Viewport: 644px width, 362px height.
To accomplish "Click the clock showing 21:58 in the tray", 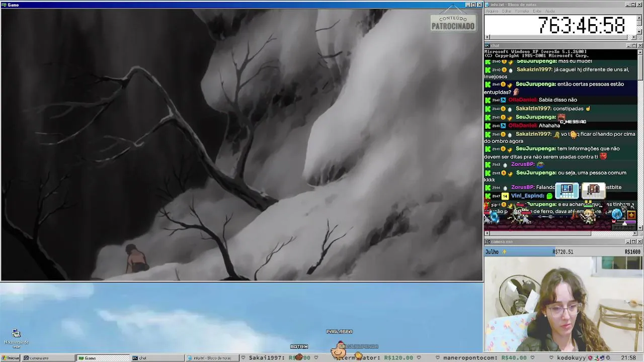I will (x=628, y=358).
